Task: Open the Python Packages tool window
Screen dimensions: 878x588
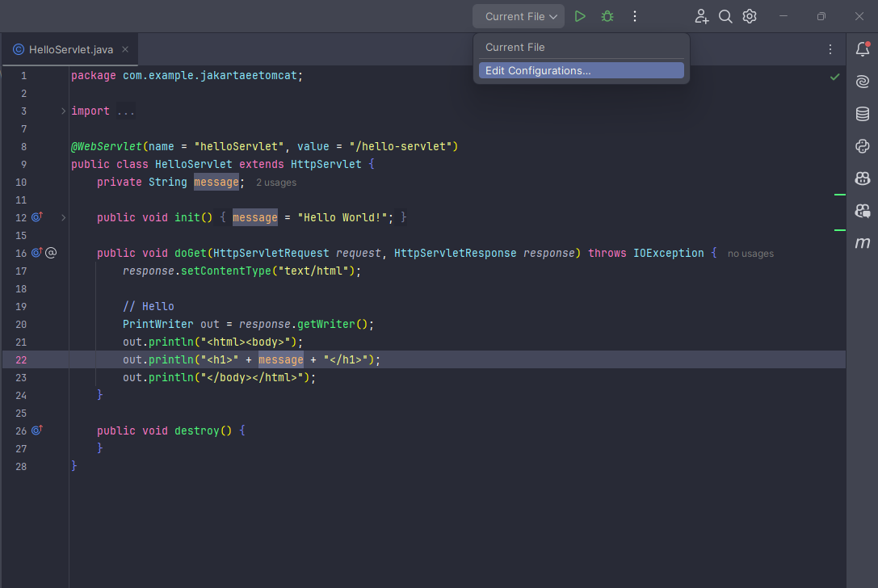Action: coord(862,145)
